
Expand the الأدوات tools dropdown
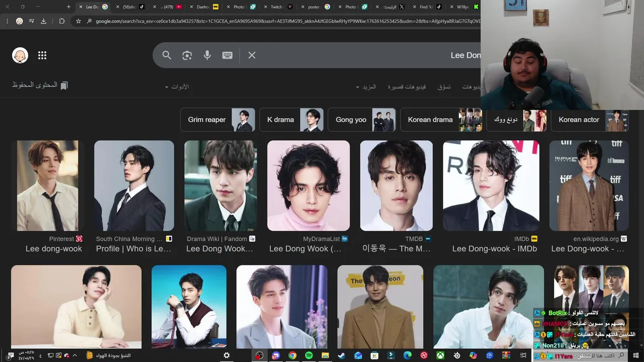tap(177, 87)
